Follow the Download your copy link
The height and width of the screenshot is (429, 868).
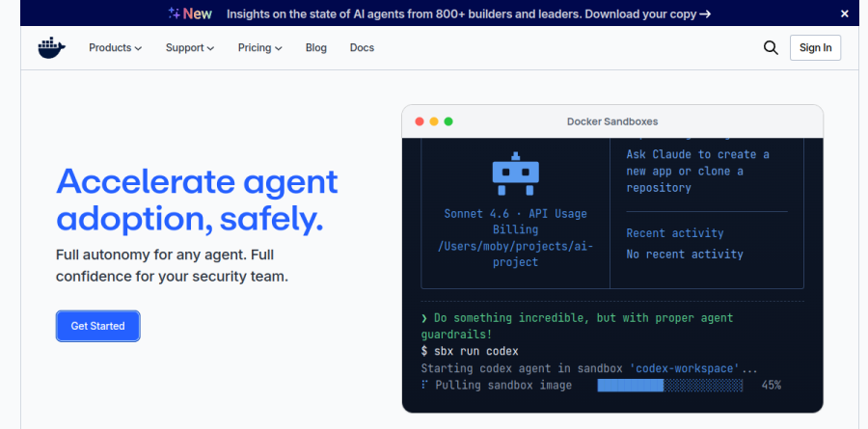click(648, 13)
